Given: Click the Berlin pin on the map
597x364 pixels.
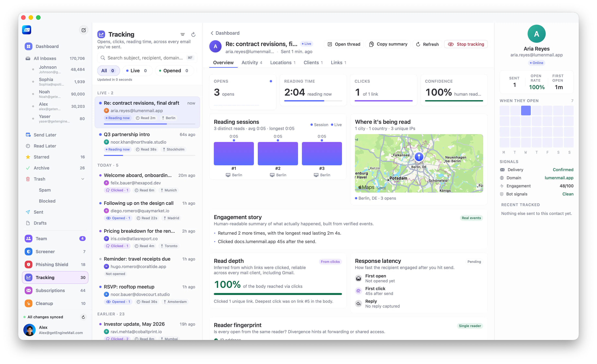Looking at the screenshot, I should [419, 157].
